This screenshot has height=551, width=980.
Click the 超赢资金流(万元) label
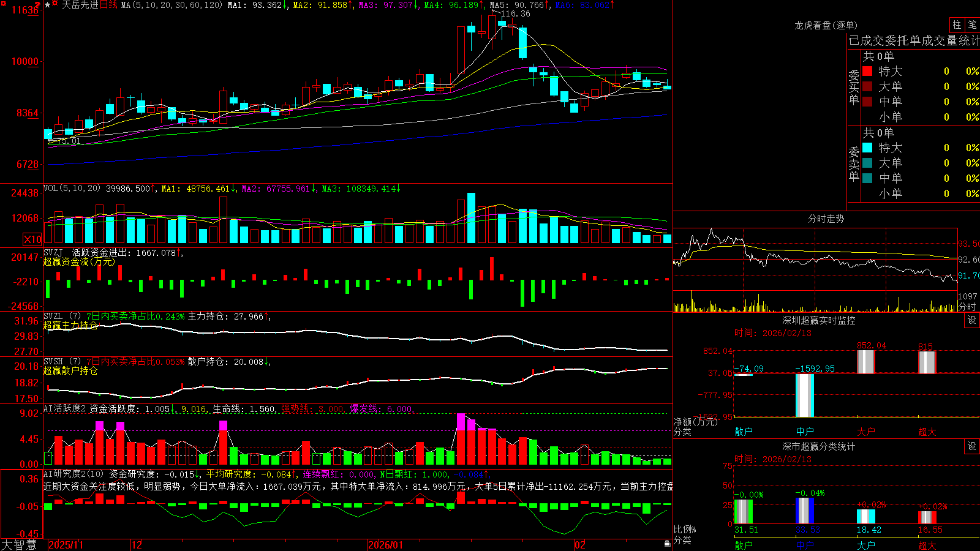[79, 261]
